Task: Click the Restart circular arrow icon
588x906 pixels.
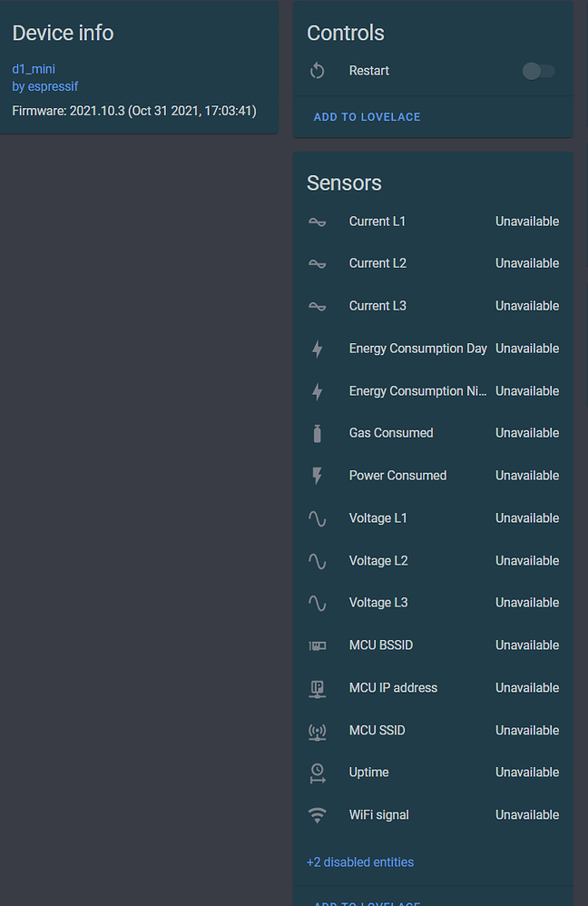Action: (317, 70)
